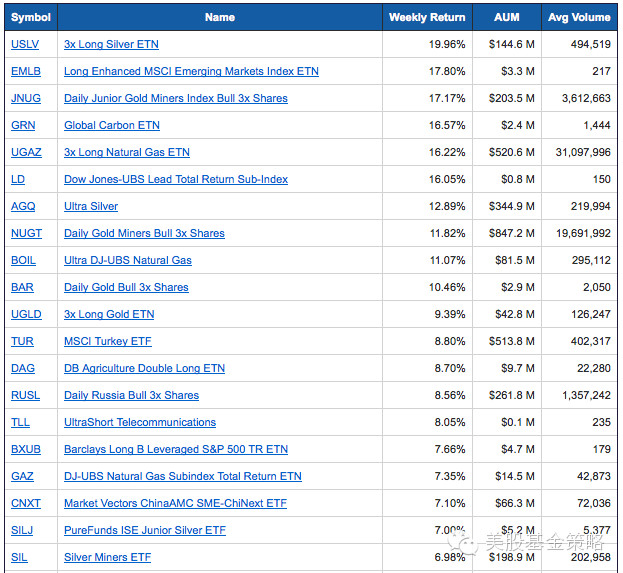623x573 pixels.
Task: Open the UGAZ symbol link
Action: pyautogui.click(x=25, y=152)
